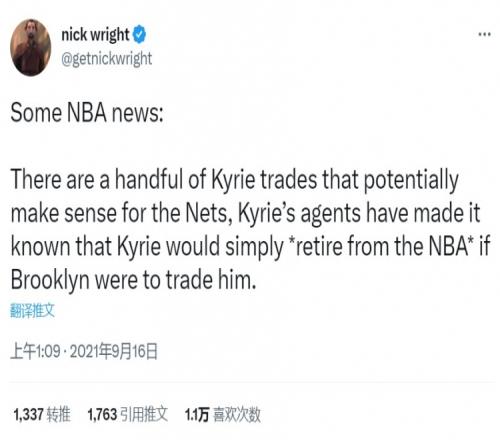Viewport: 500px width, 440px height.
Task: Click the 1.1万 likes number
Action: point(197,415)
